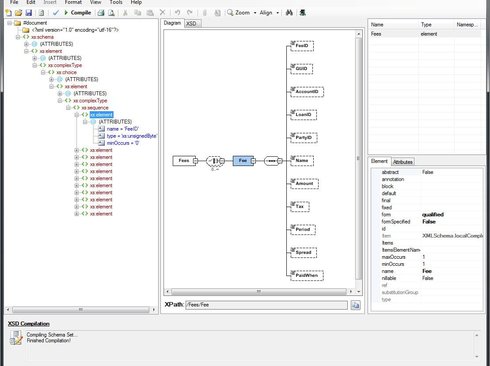Click the XPath evaluate icon beside the field

[x=355, y=305]
